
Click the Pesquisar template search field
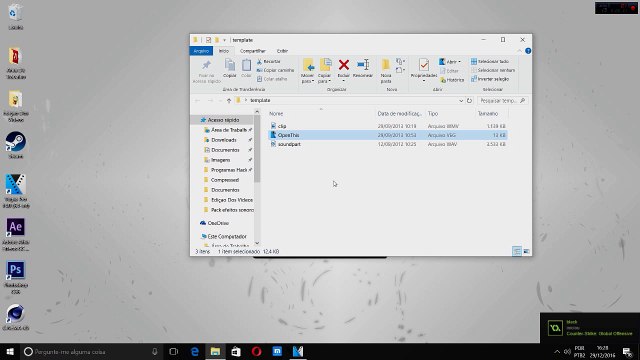(x=502, y=100)
